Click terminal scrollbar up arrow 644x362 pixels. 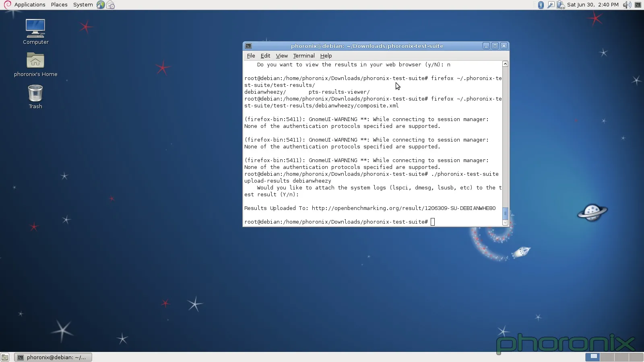505,64
